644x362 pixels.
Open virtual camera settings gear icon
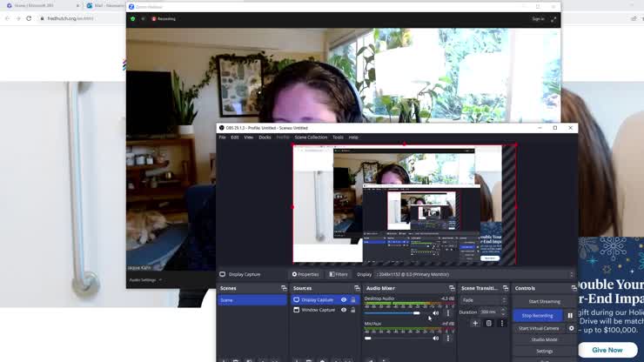pos(571,328)
